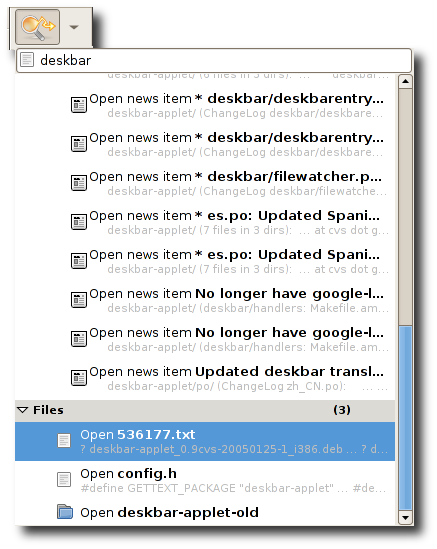Click text file icon beside config.h

(x=64, y=479)
